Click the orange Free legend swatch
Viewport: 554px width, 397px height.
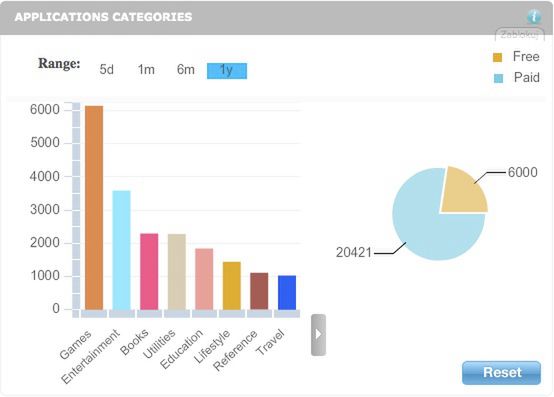click(497, 57)
